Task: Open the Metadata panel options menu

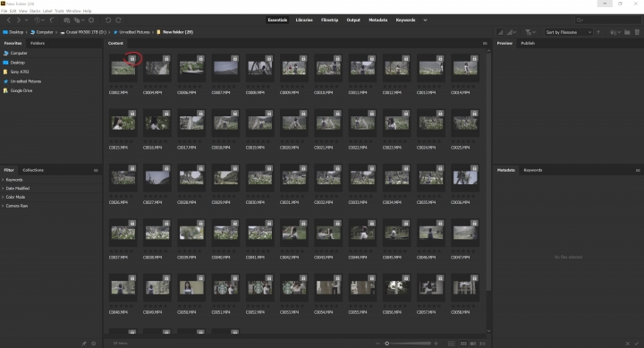Action: (x=638, y=170)
